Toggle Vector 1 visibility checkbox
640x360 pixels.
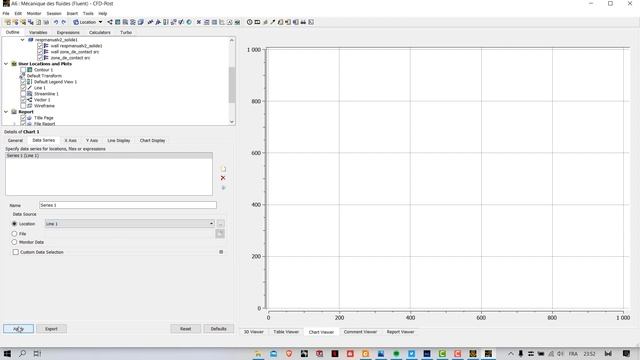point(23,100)
